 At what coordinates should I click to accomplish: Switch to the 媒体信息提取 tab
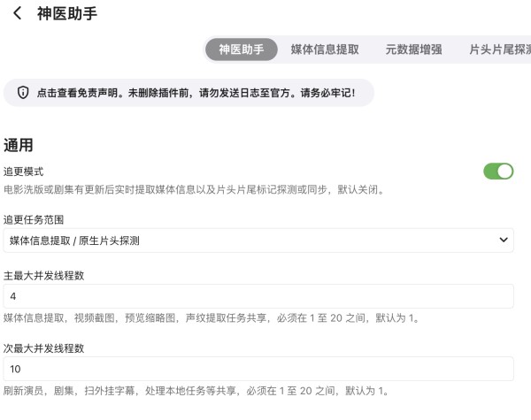click(325, 50)
